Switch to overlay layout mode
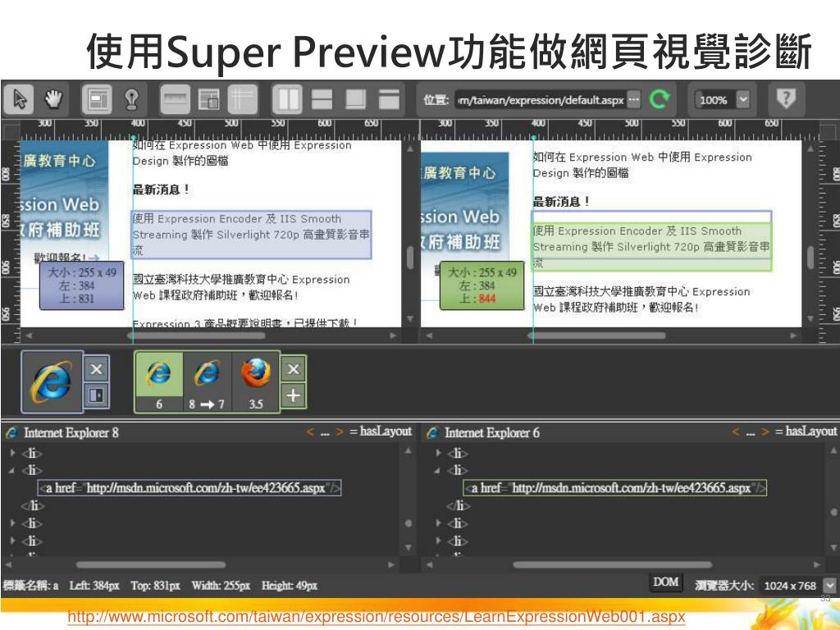The image size is (840, 630). 356,99
